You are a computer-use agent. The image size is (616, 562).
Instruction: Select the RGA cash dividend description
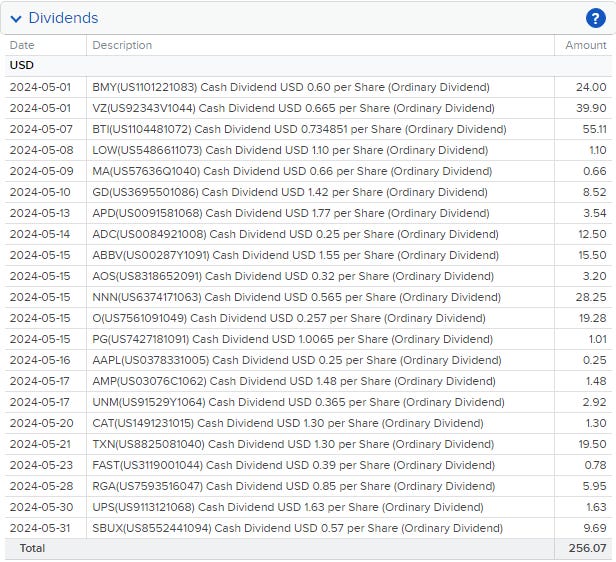293,486
